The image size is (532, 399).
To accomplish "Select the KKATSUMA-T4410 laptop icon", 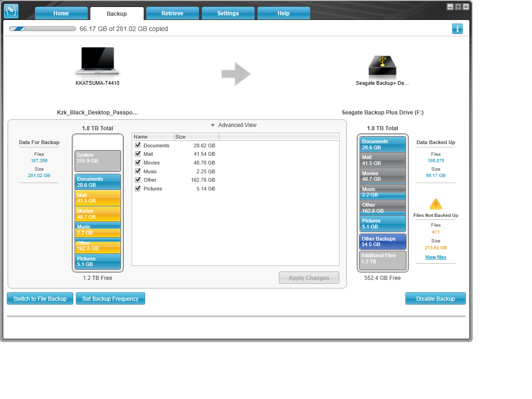I will [x=97, y=61].
